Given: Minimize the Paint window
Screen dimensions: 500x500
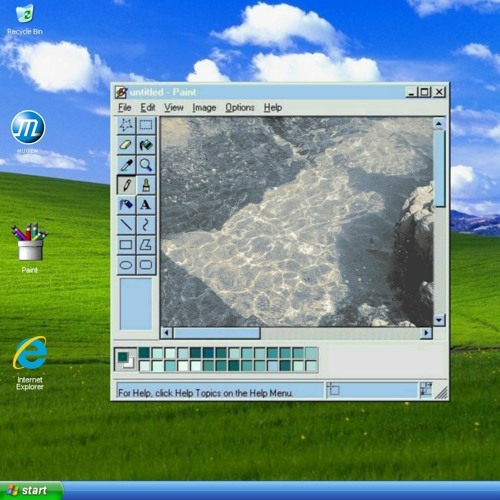Looking at the screenshot, I should click(x=411, y=92).
